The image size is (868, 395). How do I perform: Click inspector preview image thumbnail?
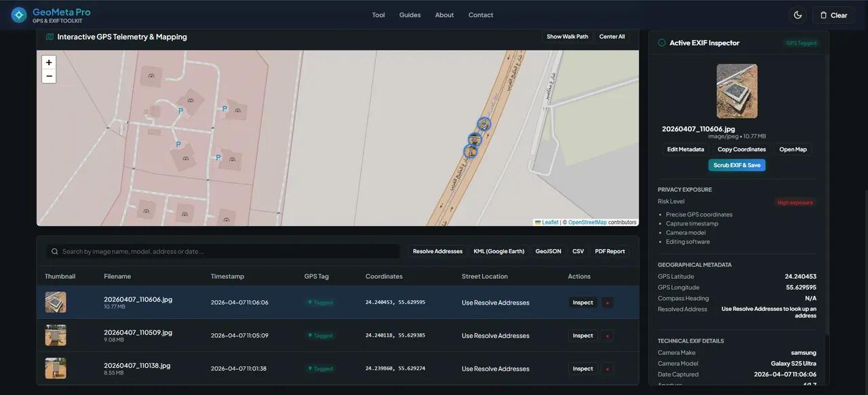pyautogui.click(x=737, y=92)
